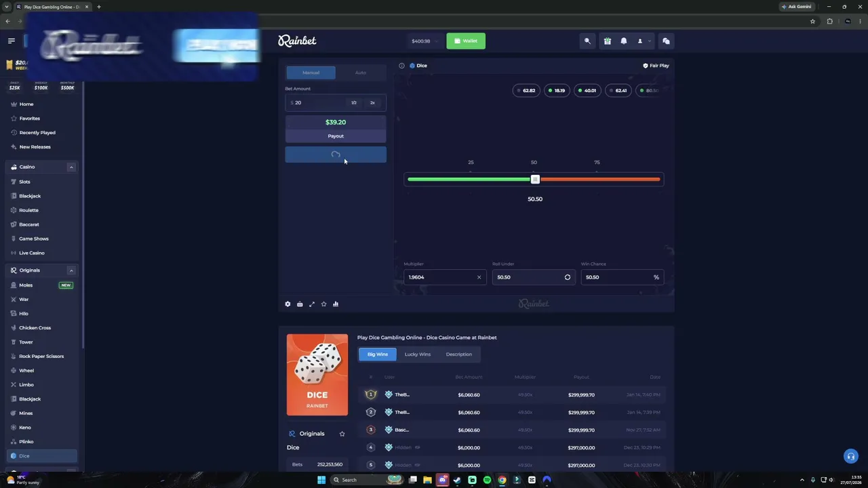Clear multiplier with the X icon
Screen dimensions: 868x488
pos(479,277)
